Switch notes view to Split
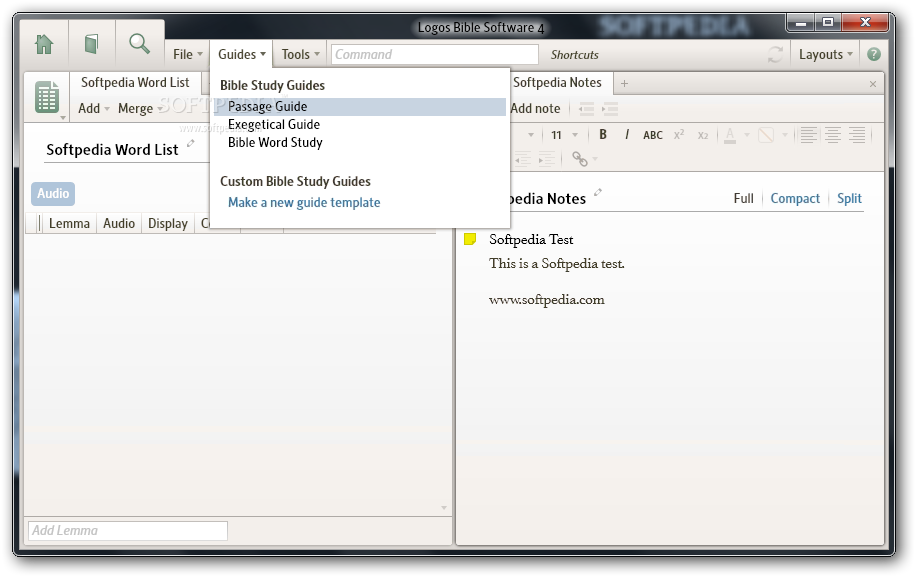This screenshot has width=916, height=577. click(849, 199)
